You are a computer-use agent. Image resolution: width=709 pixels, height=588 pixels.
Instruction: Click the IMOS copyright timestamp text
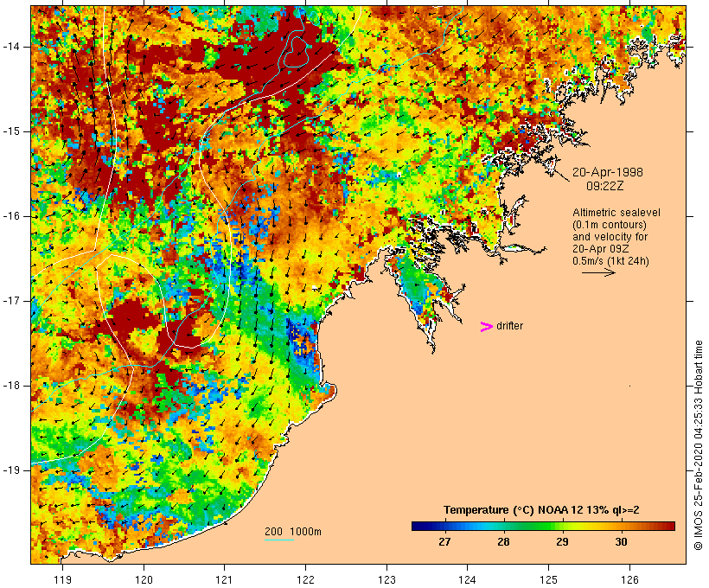click(x=698, y=445)
